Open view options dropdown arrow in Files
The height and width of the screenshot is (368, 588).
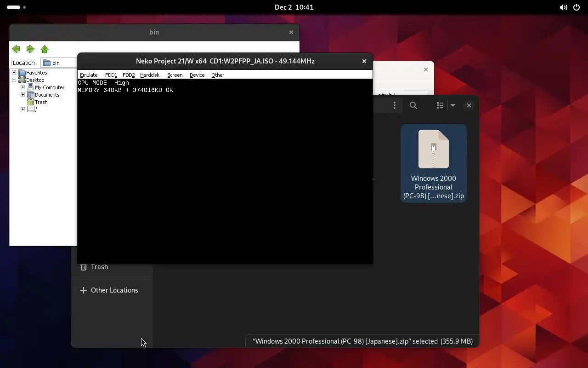452,106
